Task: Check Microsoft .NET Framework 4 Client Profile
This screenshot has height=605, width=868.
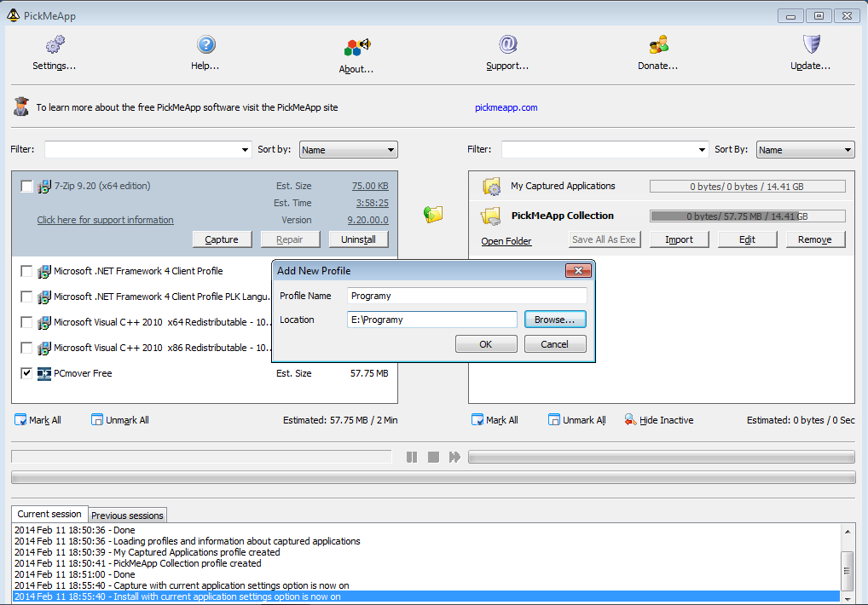Action: tap(26, 271)
